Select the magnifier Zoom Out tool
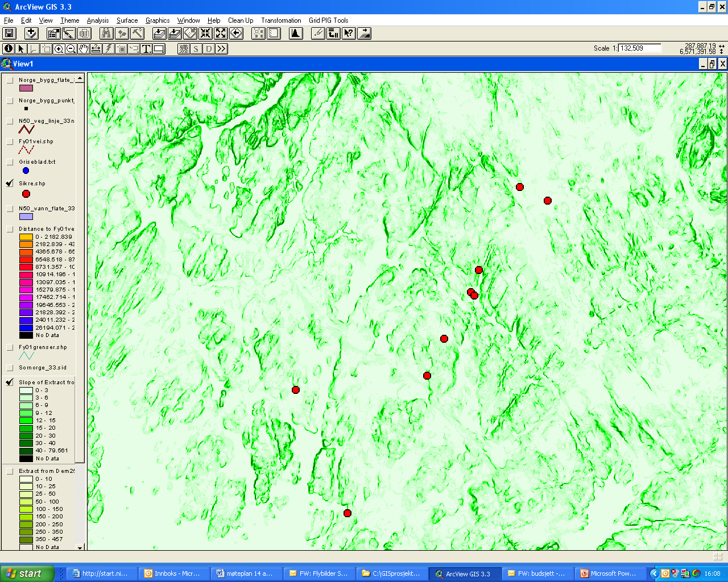This screenshot has height=582, width=728. tap(71, 49)
